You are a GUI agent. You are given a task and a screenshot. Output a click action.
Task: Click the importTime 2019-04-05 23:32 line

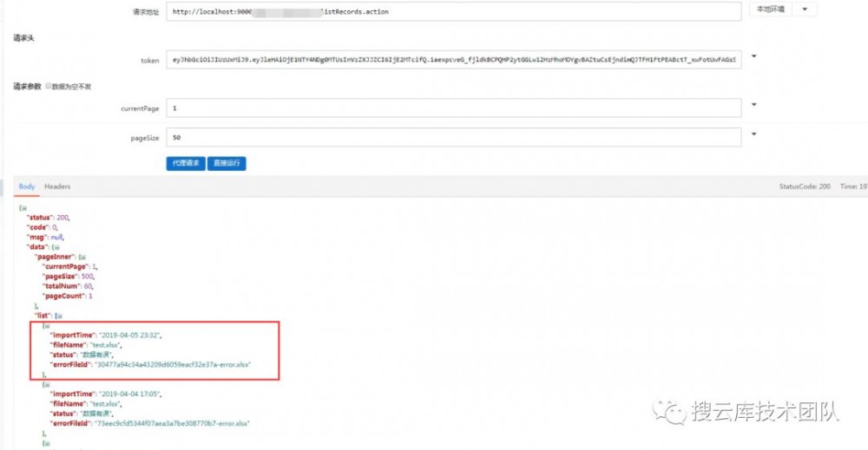[x=106, y=336]
